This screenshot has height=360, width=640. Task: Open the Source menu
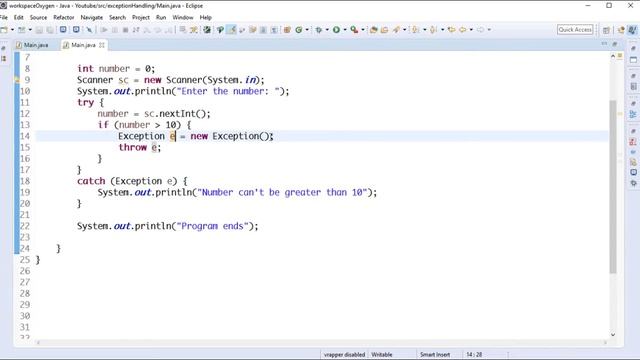pyautogui.click(x=38, y=18)
